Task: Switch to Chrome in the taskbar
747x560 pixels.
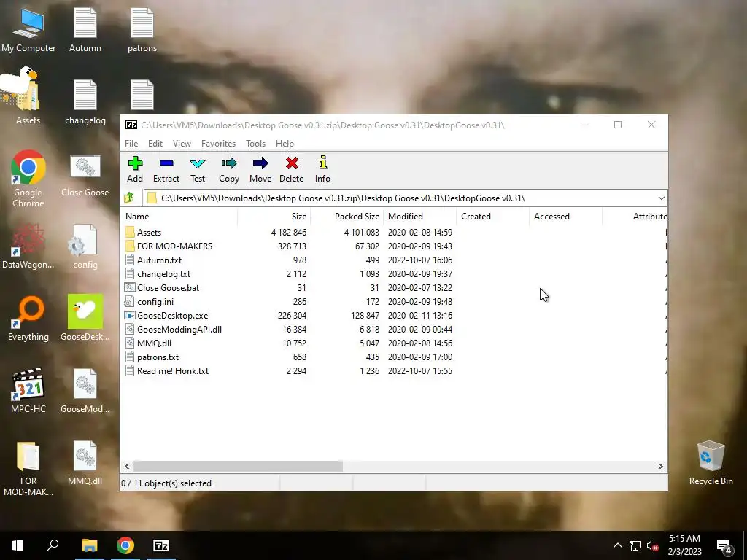Action: 125,545
